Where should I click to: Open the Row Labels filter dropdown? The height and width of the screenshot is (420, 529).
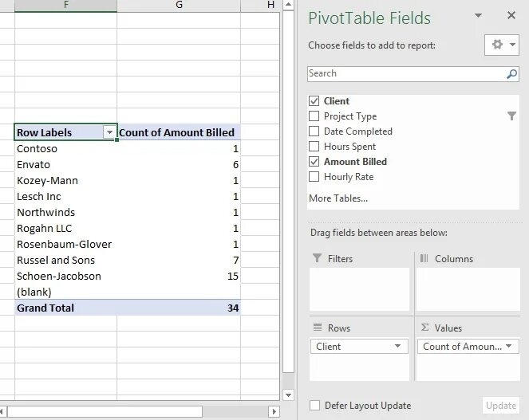(x=109, y=133)
